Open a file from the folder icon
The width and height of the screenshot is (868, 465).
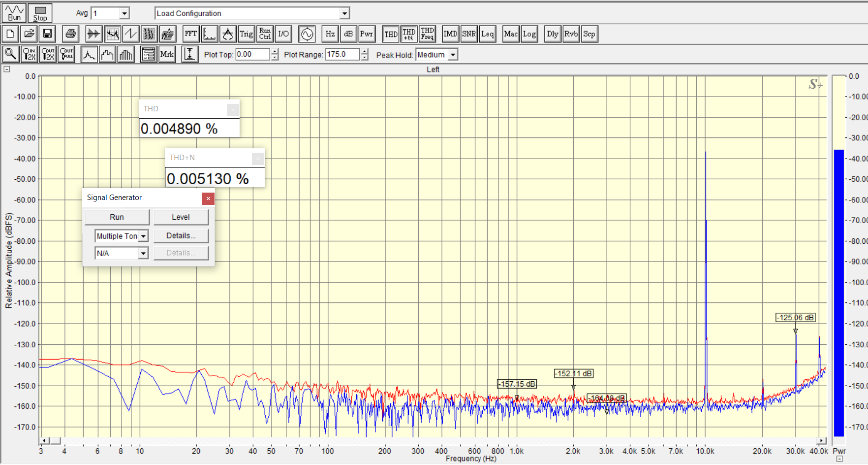tap(29, 34)
